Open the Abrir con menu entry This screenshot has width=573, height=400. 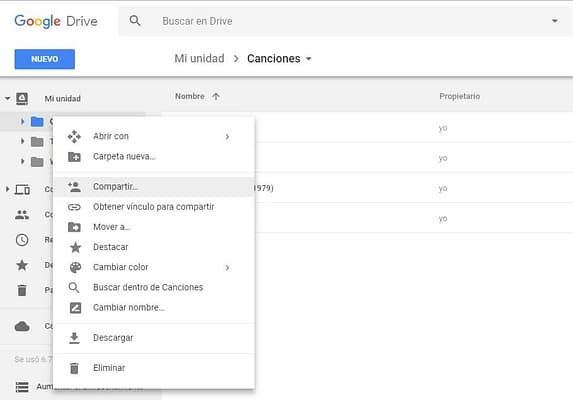(x=154, y=136)
